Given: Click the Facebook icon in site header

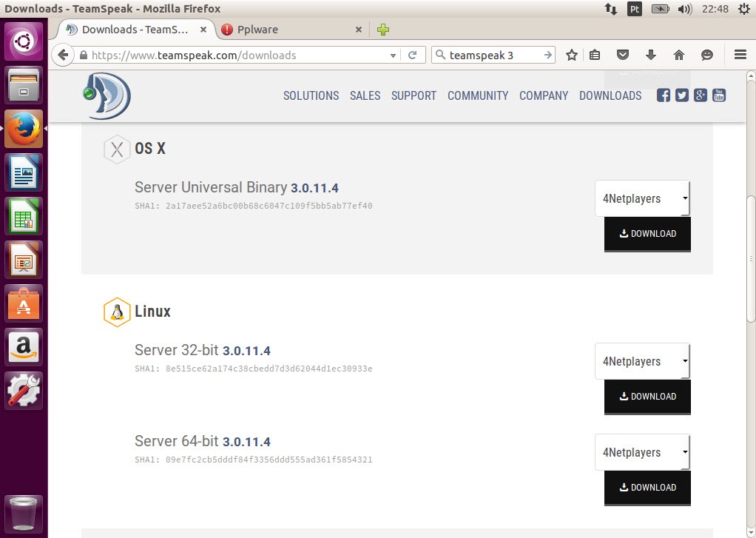Looking at the screenshot, I should click(x=664, y=95).
